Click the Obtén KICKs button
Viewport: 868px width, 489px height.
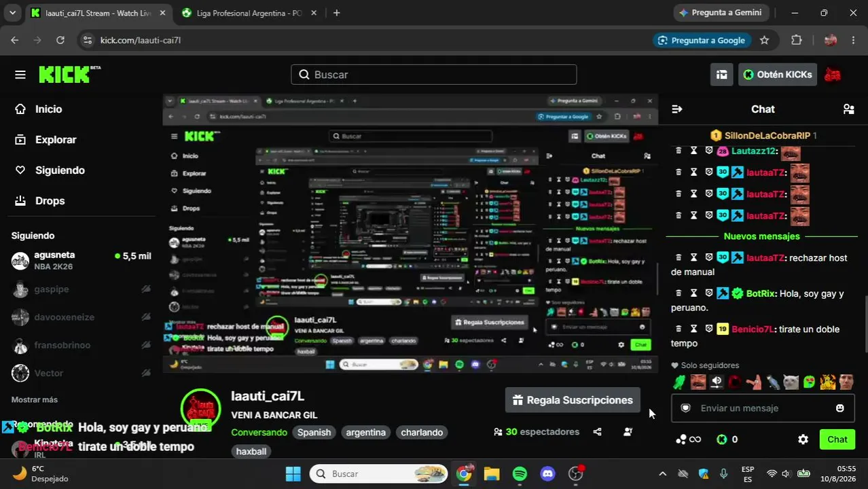click(x=777, y=75)
